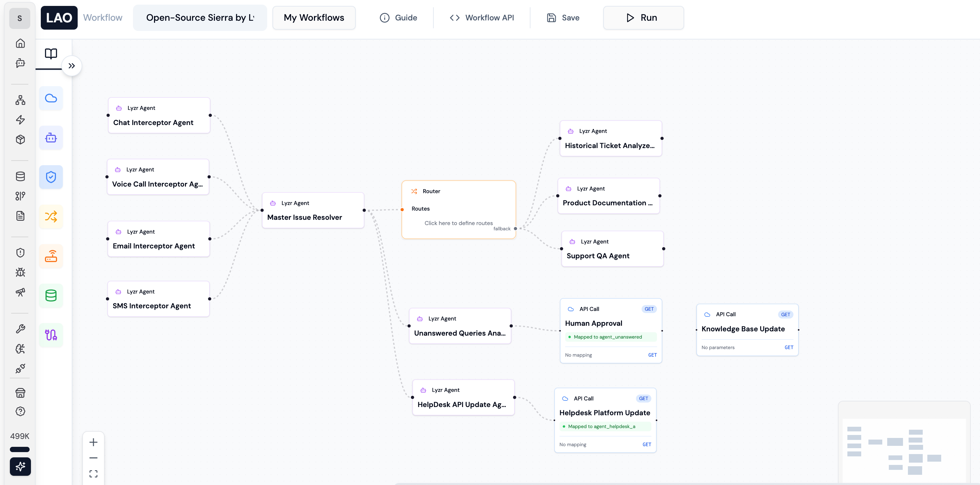Save the workflow
This screenshot has width=980, height=485.
click(563, 18)
